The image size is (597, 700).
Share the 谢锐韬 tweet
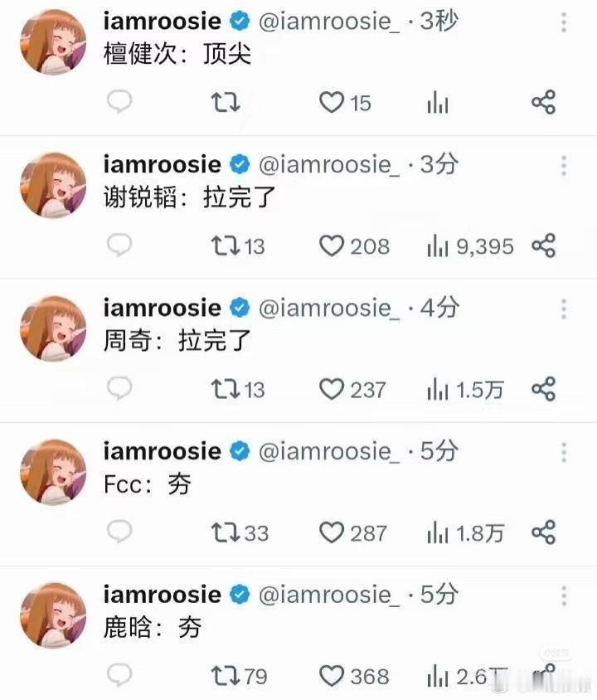pyautogui.click(x=543, y=245)
